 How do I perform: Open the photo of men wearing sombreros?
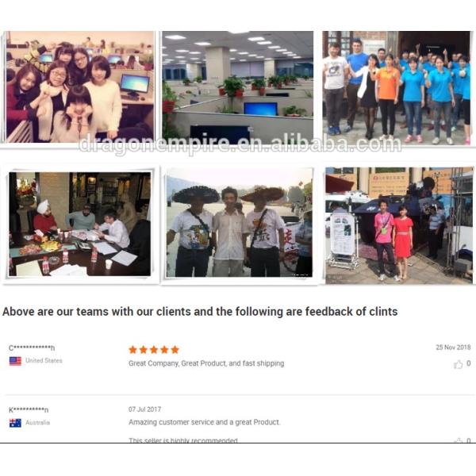coord(240,224)
